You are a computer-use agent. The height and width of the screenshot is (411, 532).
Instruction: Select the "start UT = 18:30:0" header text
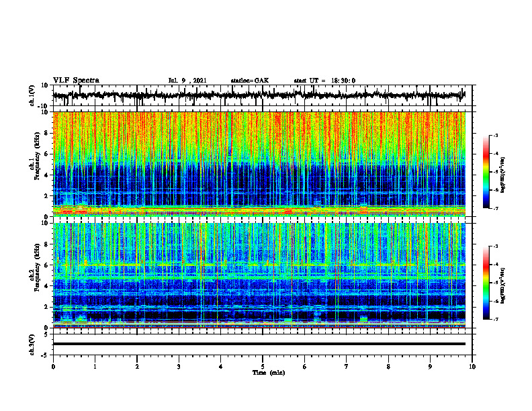[324, 81]
